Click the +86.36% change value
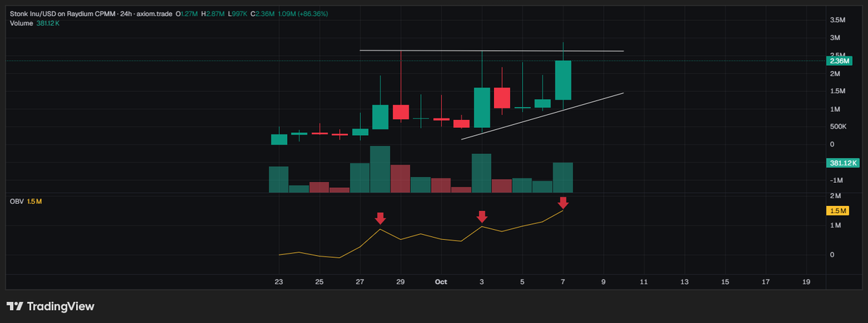The image size is (868, 323). click(315, 13)
